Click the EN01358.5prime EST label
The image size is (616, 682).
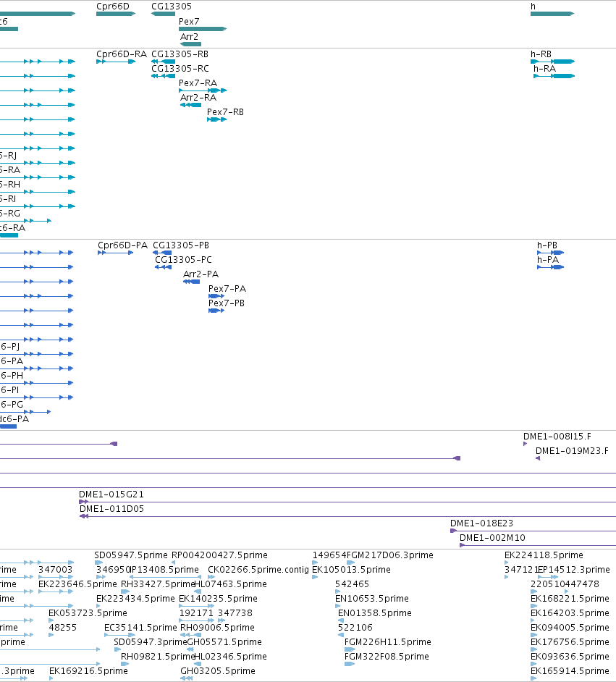375,612
